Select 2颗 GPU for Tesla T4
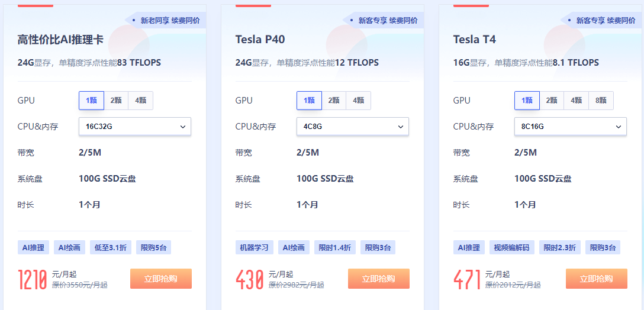Viewport: 644px width, 310px height. click(551, 101)
